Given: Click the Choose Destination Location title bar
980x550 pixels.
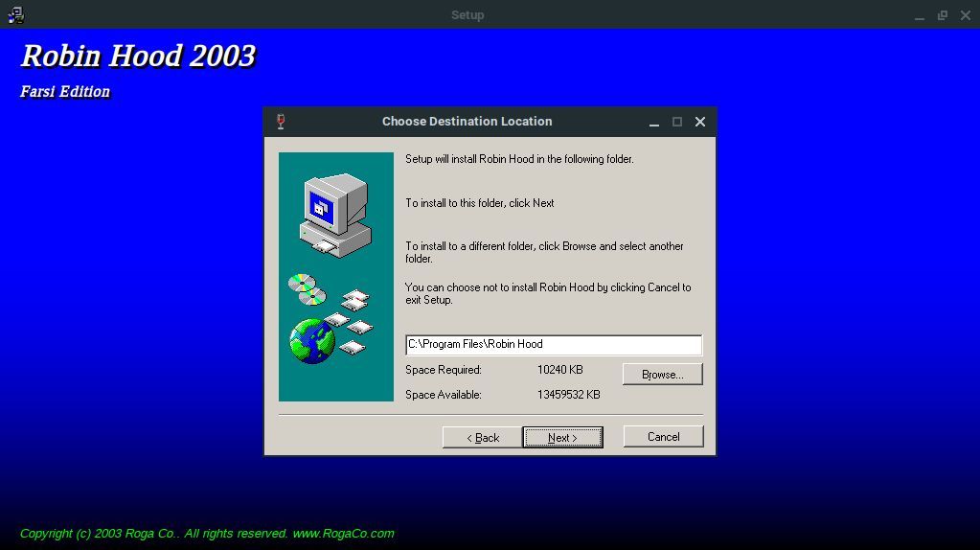Looking at the screenshot, I should (467, 122).
